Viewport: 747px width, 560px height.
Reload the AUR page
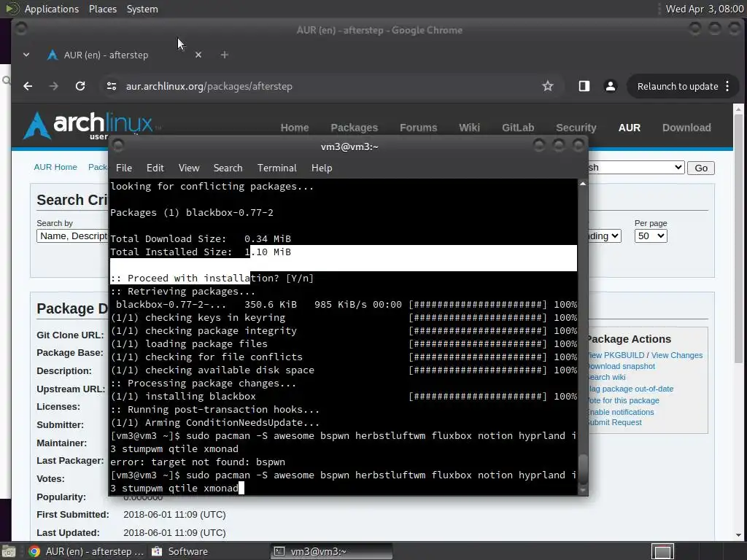80,86
